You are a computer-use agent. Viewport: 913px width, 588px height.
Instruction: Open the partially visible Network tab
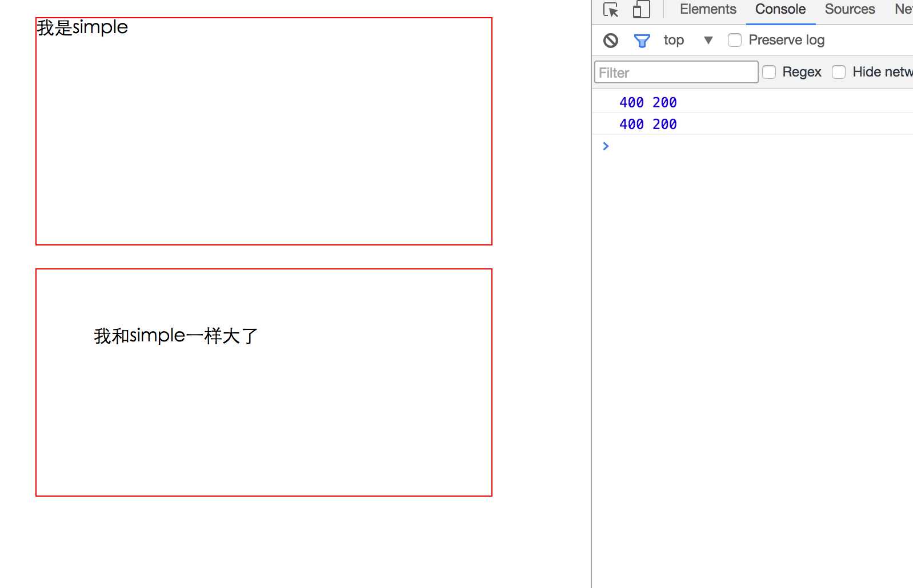(903, 9)
